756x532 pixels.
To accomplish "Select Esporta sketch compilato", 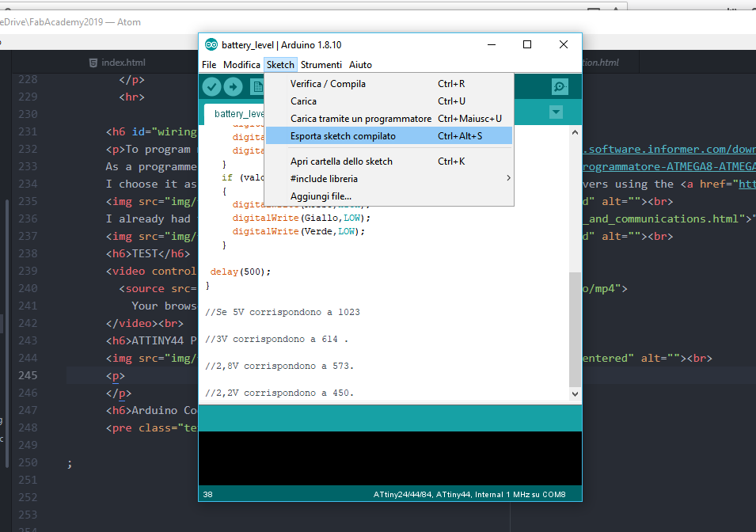I will pos(389,136).
